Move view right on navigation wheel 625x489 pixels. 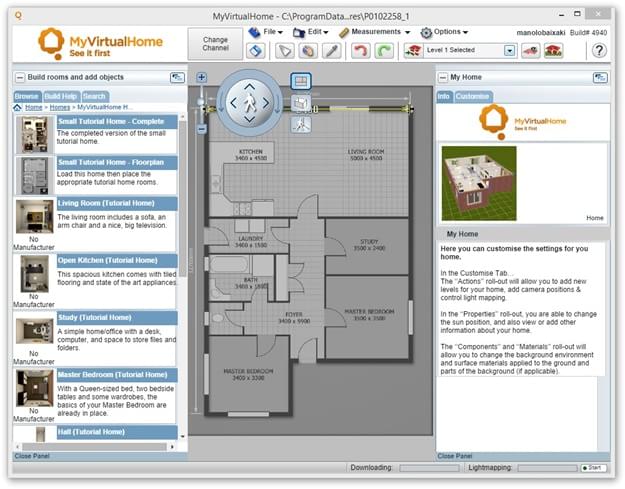[x=266, y=103]
